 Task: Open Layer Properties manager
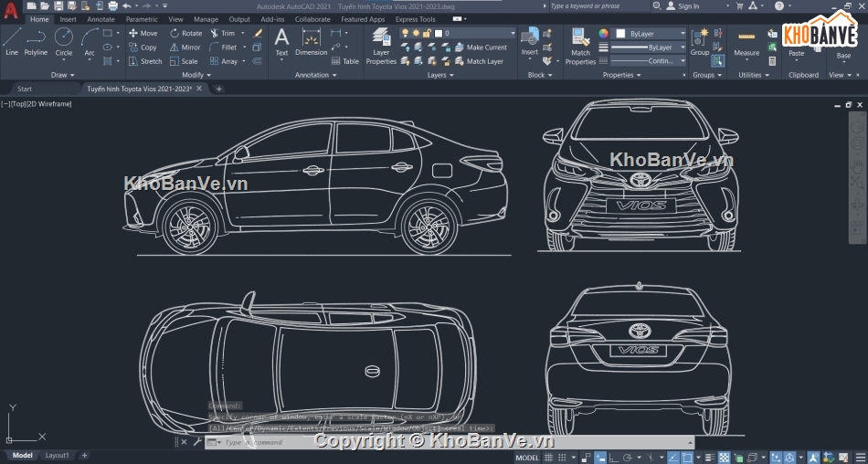point(381,46)
